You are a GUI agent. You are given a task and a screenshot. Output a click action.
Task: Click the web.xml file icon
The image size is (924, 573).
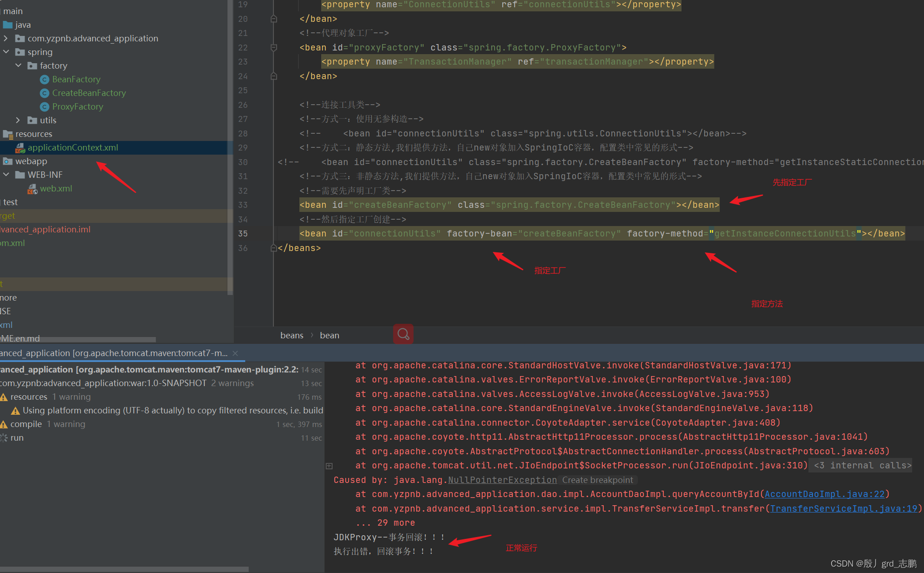(32, 189)
